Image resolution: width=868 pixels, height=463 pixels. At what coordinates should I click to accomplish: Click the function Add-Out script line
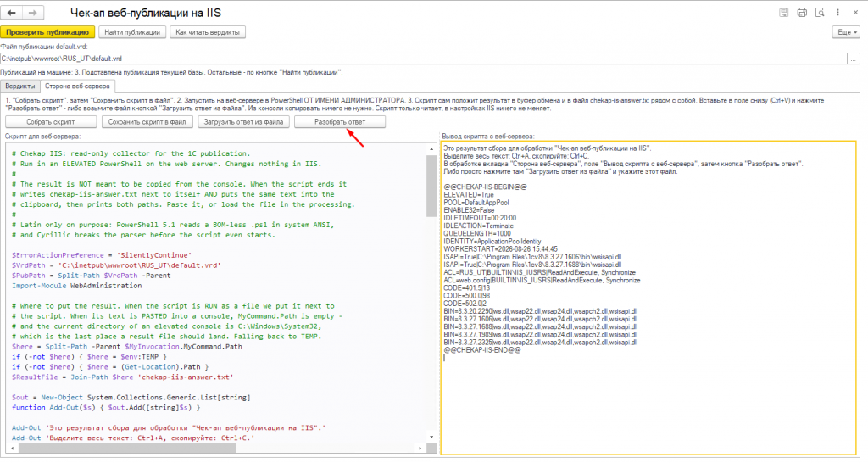pyautogui.click(x=106, y=408)
